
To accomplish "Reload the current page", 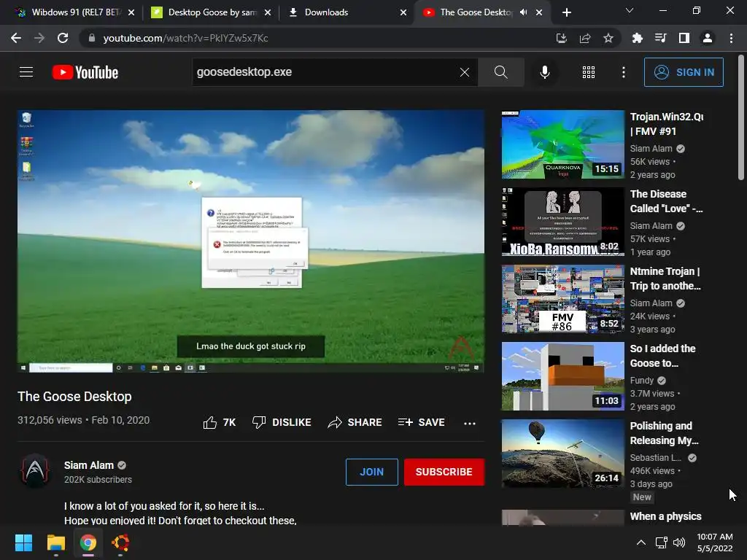I will (x=63, y=38).
